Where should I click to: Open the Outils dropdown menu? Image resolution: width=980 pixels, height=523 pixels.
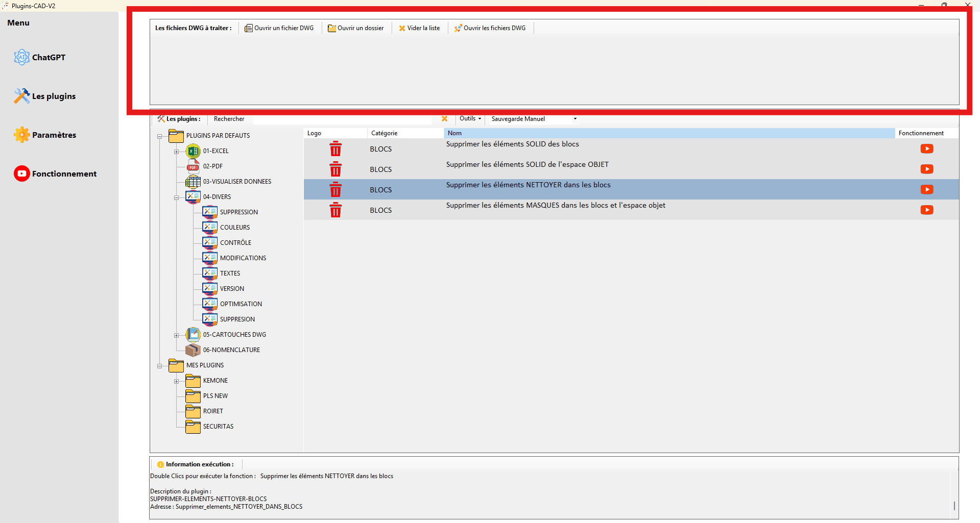click(470, 118)
